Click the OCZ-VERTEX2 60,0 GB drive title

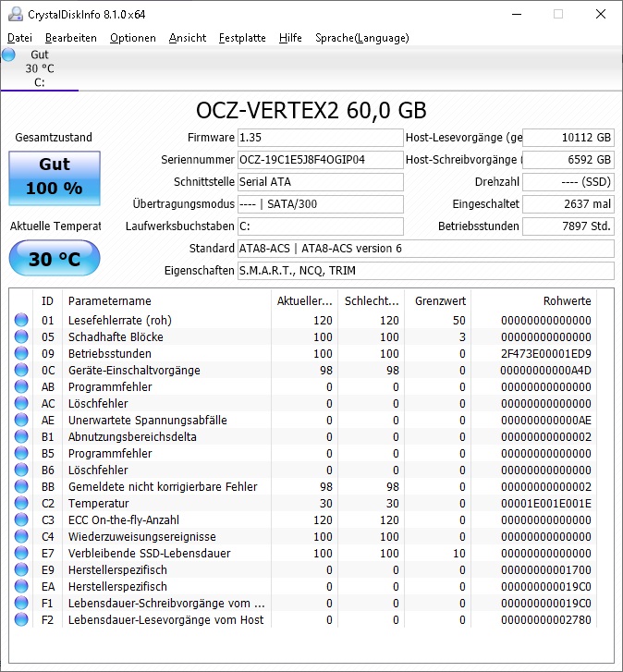point(311,111)
